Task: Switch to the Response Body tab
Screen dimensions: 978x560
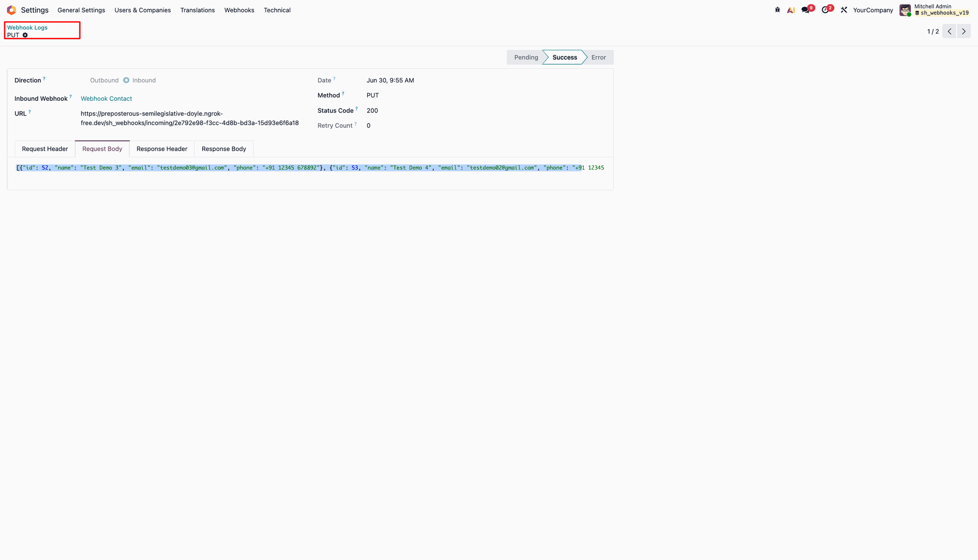Action: pos(224,149)
